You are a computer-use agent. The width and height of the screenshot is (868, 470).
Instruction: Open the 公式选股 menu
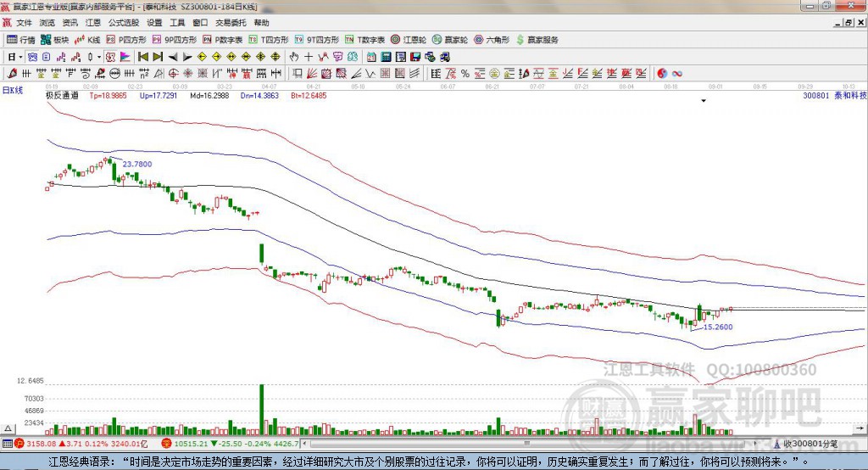click(124, 23)
